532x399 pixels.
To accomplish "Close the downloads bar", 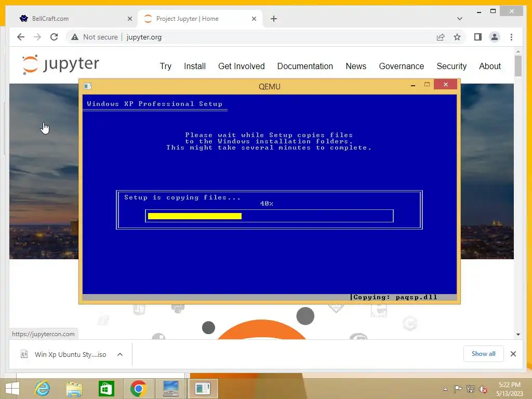I will [513, 354].
